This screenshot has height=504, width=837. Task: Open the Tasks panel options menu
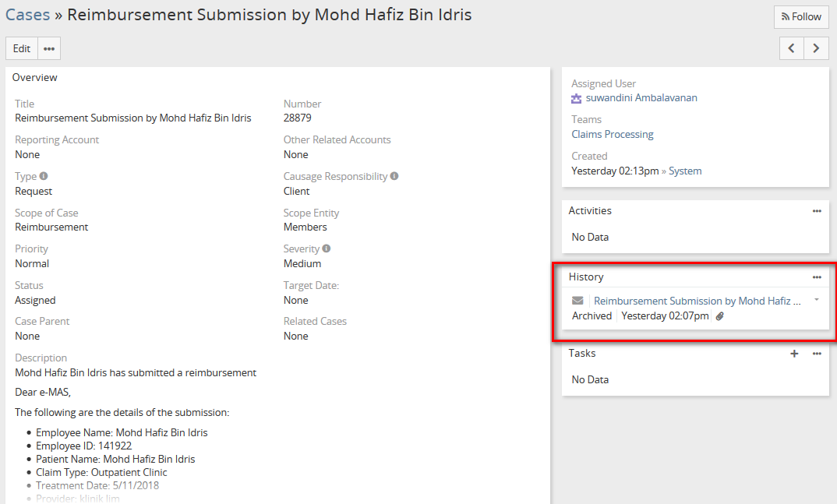pyautogui.click(x=817, y=354)
